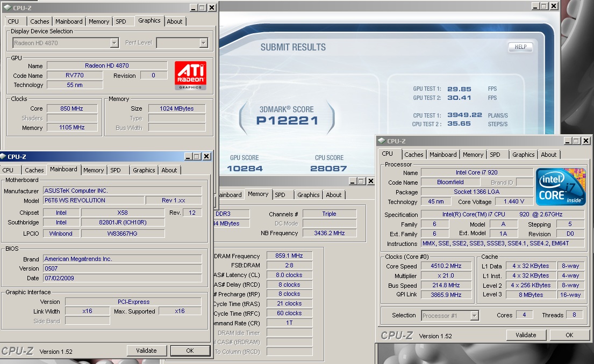Open the About tab in the Graphics window
Screen dimensions: 594x364
pyautogui.click(x=175, y=21)
